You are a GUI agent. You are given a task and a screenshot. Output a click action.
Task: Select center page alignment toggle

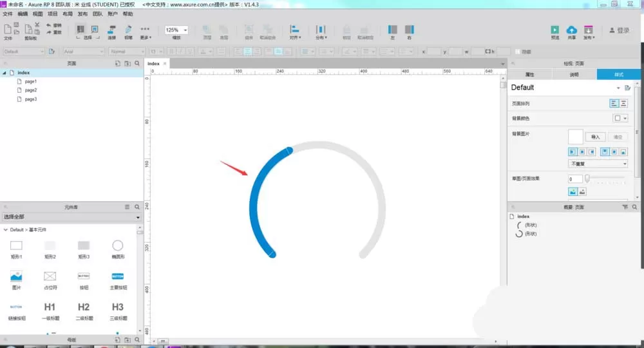[x=623, y=104]
